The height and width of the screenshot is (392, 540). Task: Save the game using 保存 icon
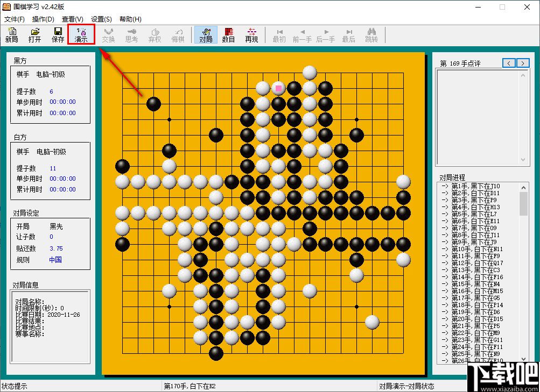(x=57, y=36)
